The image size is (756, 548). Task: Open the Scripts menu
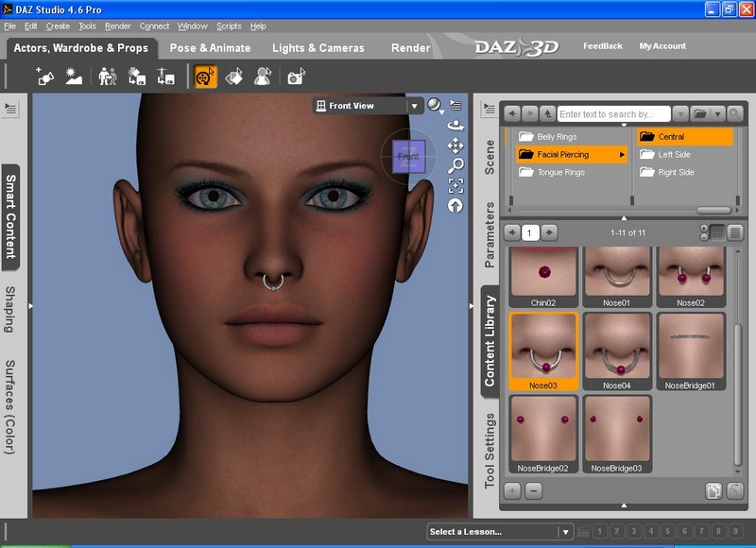(229, 26)
